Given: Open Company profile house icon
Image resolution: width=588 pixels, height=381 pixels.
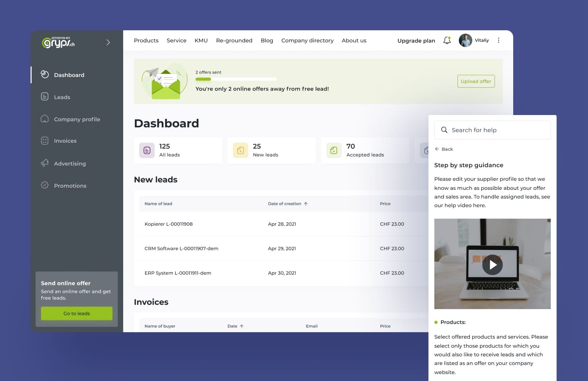Looking at the screenshot, I should coord(45,119).
